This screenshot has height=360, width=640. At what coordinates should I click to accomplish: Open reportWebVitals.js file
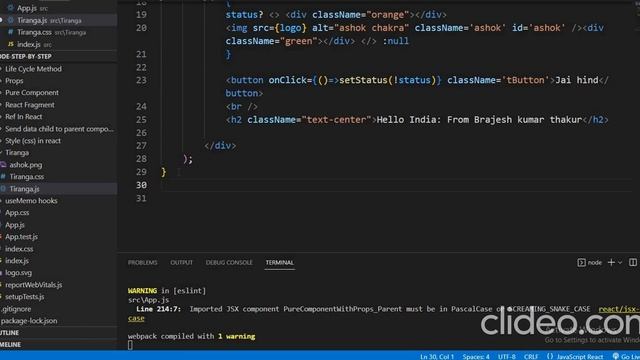point(33,284)
